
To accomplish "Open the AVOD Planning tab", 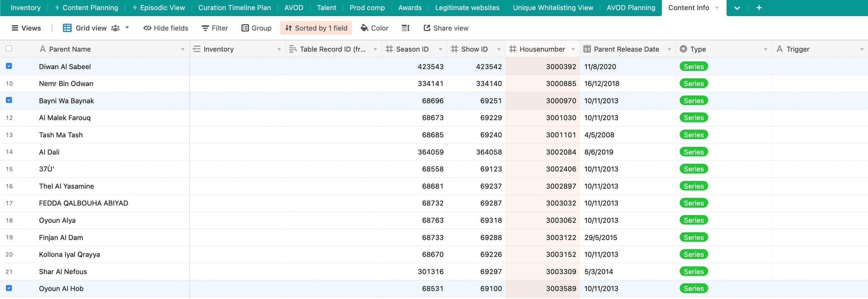I will 631,8.
